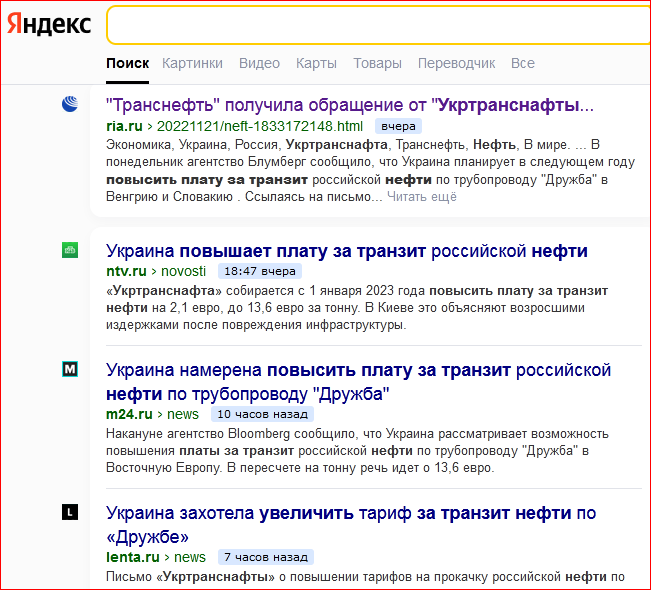This screenshot has height=590, width=651.
Task: Click the novosti path link
Action: pyautogui.click(x=184, y=271)
